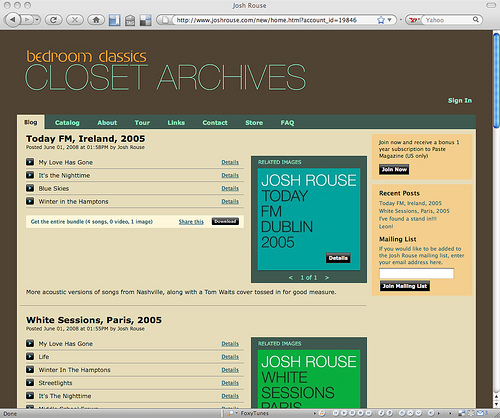Open Details for It's the Nighttime
This screenshot has width=500, height=418.
230,175
